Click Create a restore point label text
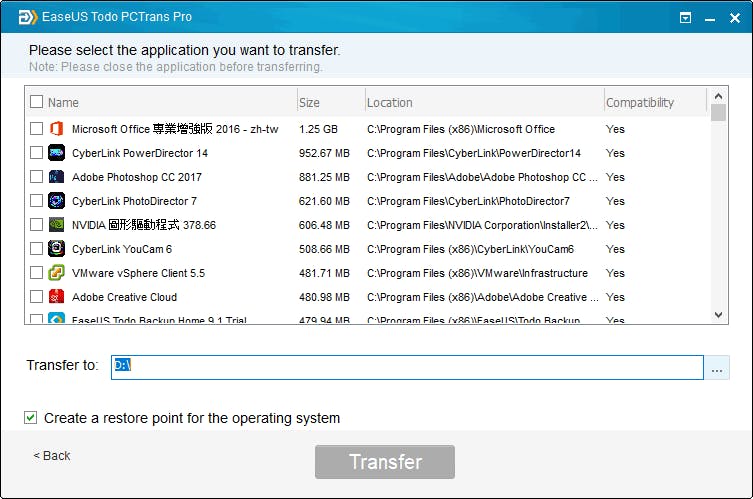Screen dimensions: 753x499 click(192, 418)
